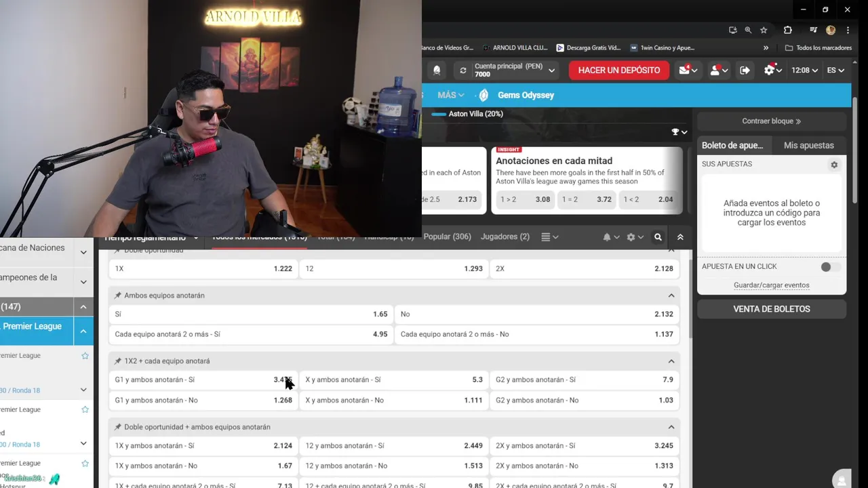Click the Gems Odyssey gem icon

pyautogui.click(x=484, y=96)
